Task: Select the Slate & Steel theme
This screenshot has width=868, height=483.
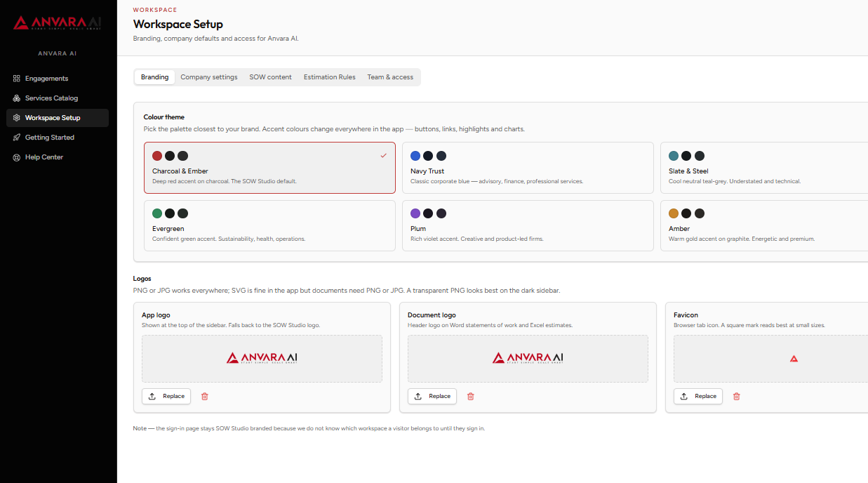Action: click(764, 168)
